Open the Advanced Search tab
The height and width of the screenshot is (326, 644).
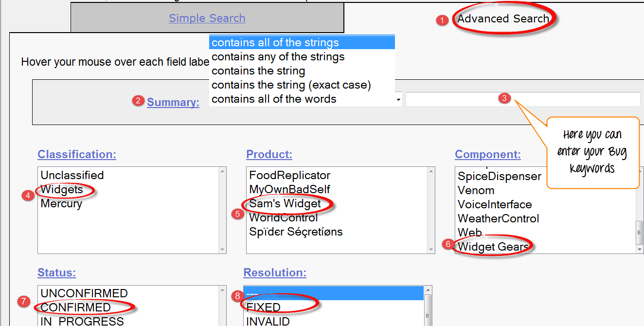click(503, 19)
